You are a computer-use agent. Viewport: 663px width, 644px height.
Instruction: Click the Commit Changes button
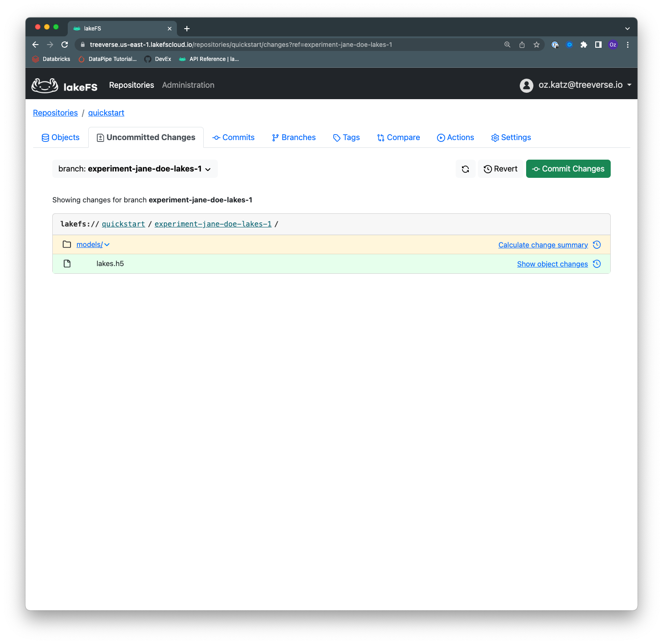pyautogui.click(x=568, y=169)
